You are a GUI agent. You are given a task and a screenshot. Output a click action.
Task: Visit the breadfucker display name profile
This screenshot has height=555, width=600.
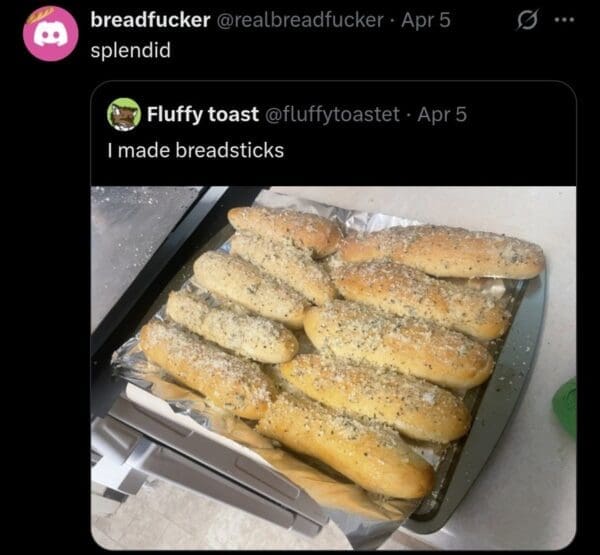tap(150, 20)
